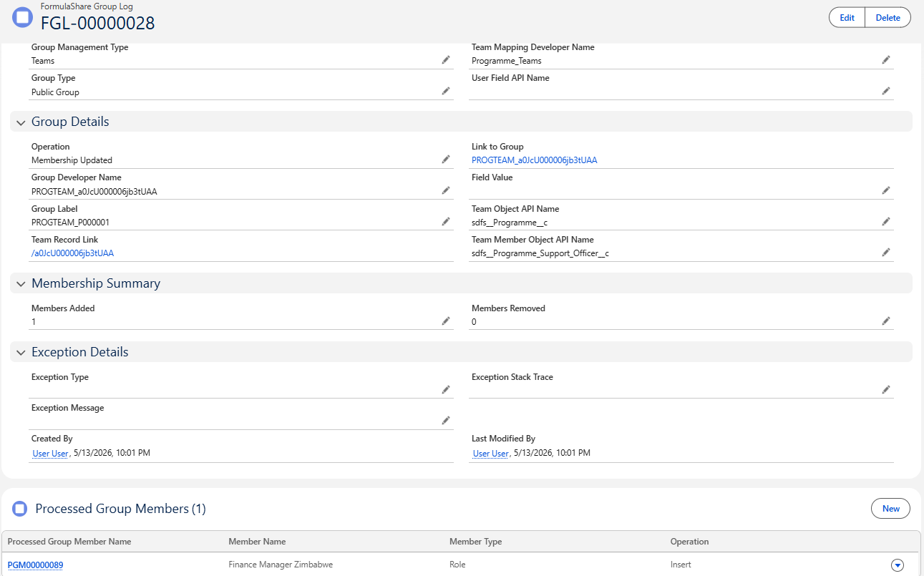Screen dimensions: 924x576
Task: Click the Insert operation cell
Action: point(681,565)
